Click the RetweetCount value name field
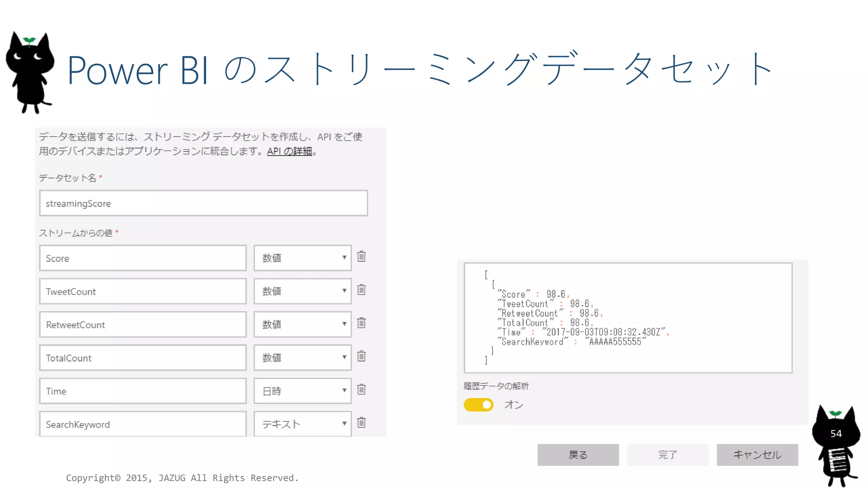Image resolution: width=868 pixels, height=488 pixels. coord(143,324)
